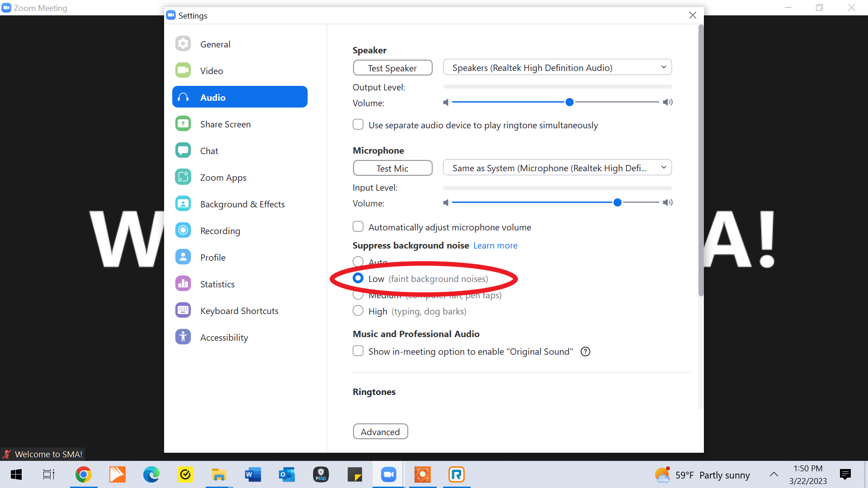The width and height of the screenshot is (868, 488).
Task: Click the Welcome to SMA! name label
Action: (x=48, y=454)
